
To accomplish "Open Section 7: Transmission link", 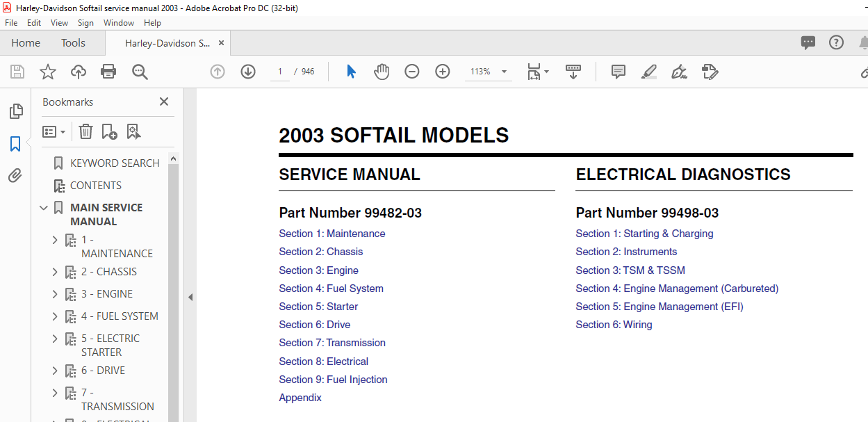I will [332, 343].
